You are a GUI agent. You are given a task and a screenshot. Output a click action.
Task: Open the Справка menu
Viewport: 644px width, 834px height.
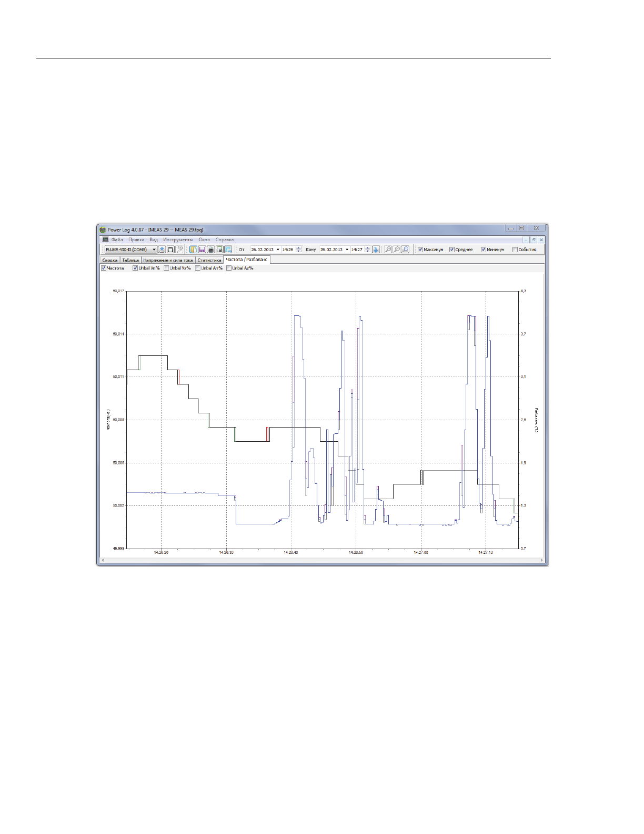(224, 240)
